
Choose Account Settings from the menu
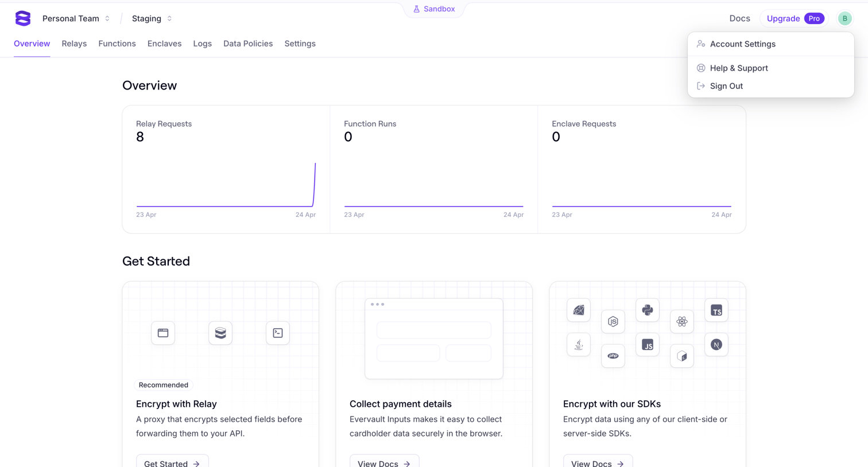[x=770, y=44]
